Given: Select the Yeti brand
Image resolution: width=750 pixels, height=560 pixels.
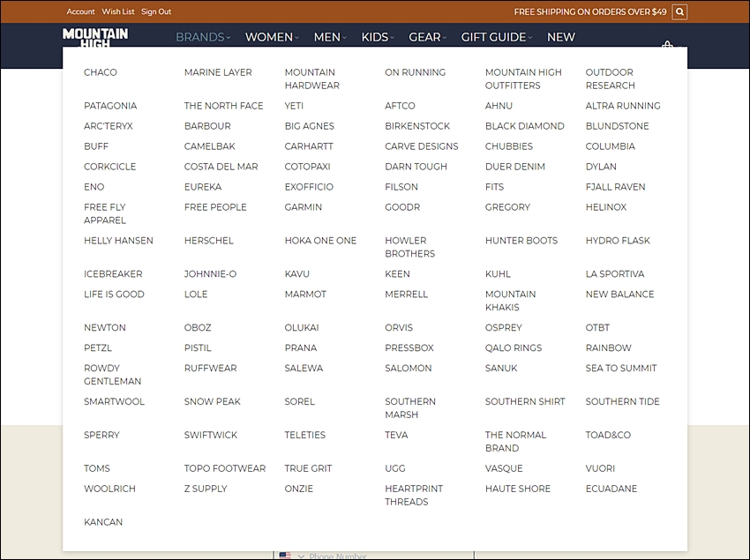Looking at the screenshot, I should tap(294, 106).
